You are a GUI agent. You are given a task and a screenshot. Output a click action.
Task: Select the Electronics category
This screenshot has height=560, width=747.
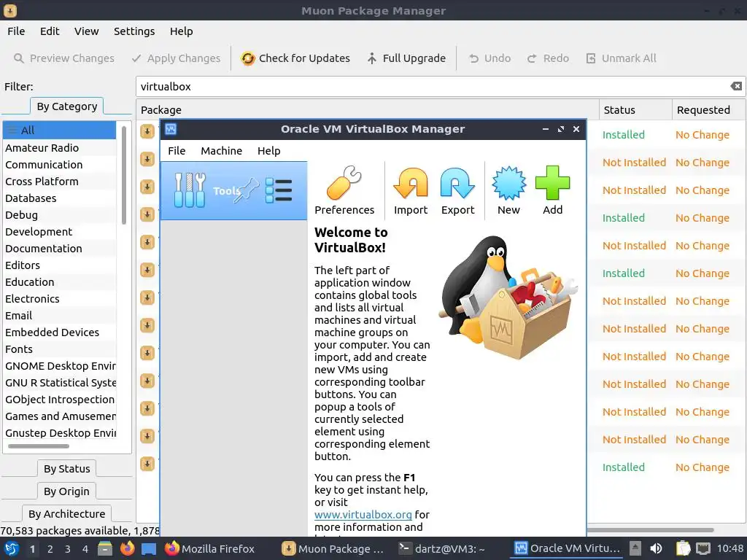pos(60,298)
